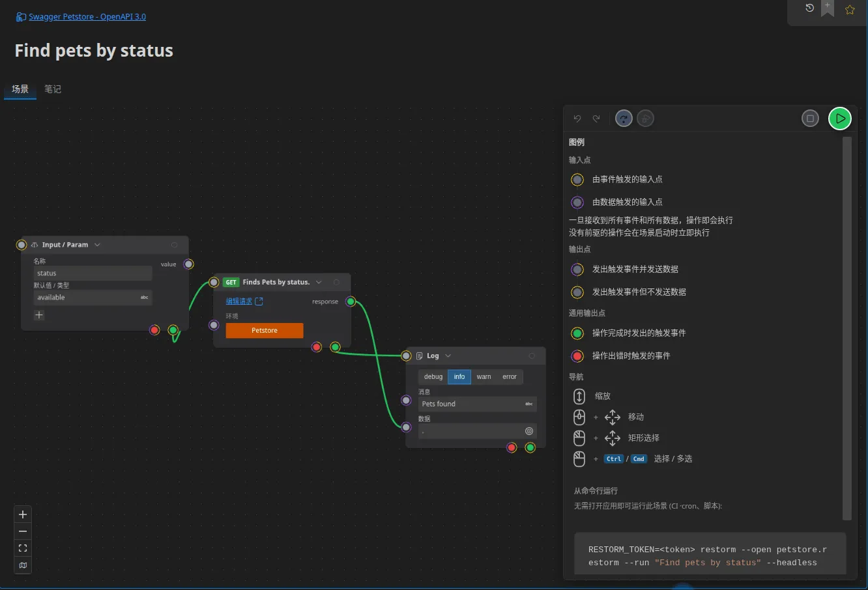Undo the last canvas change

click(577, 119)
